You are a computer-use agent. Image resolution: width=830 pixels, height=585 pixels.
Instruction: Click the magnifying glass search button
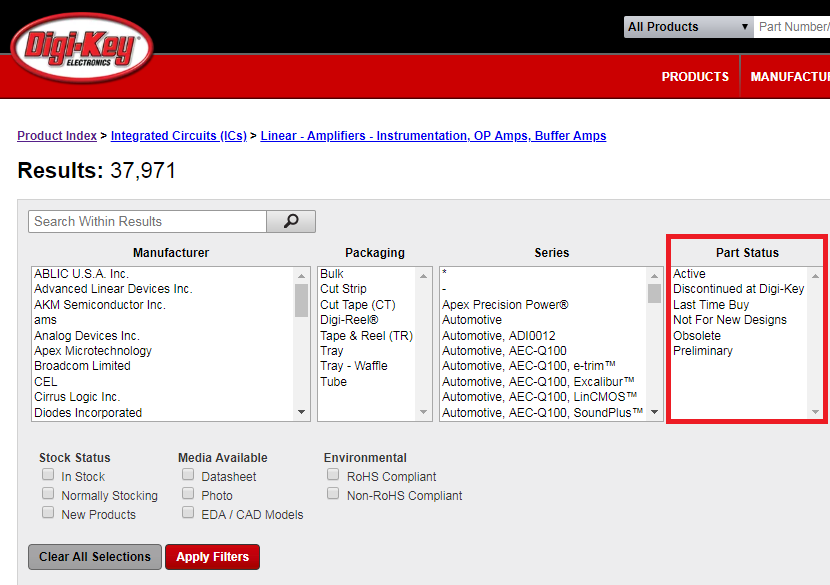[291, 221]
